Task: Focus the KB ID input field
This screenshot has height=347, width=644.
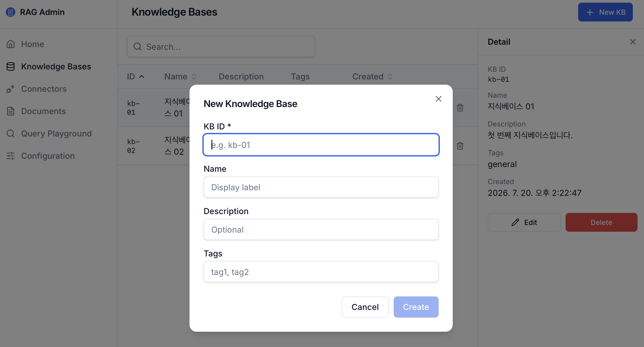Action: (321, 145)
